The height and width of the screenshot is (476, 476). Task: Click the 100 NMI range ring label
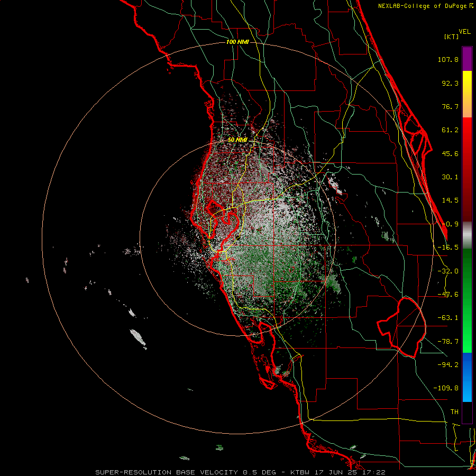click(x=237, y=42)
